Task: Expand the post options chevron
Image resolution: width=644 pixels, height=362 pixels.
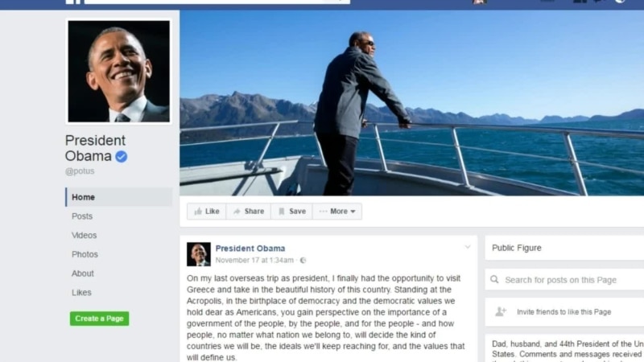Action: point(468,247)
